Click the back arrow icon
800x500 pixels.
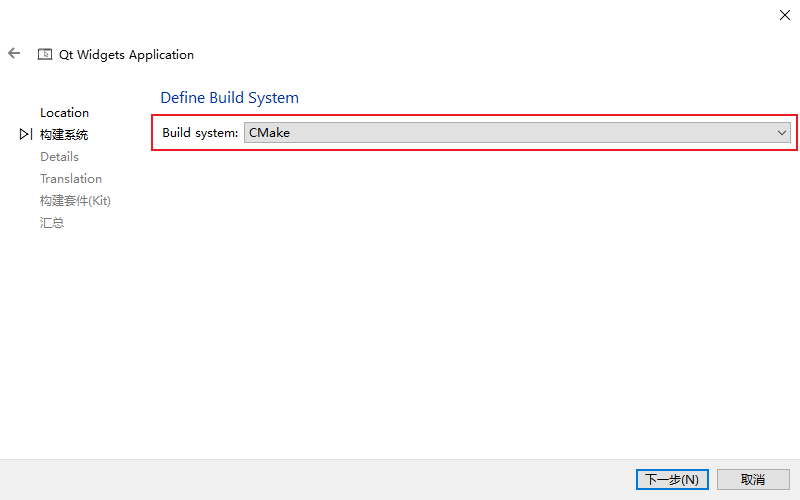pos(14,54)
